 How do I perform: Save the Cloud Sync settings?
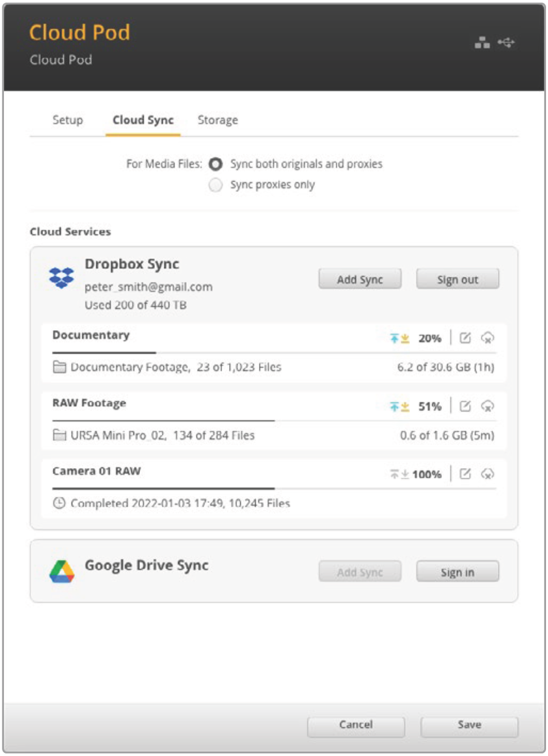[x=469, y=725]
